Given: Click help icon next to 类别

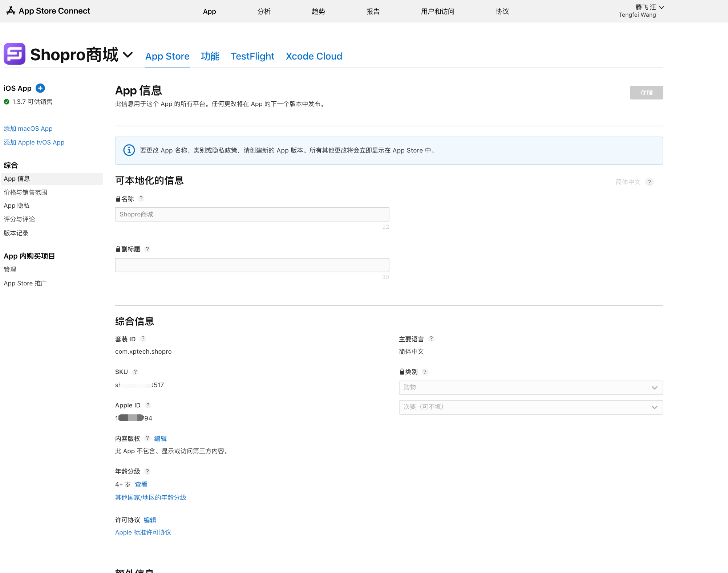Looking at the screenshot, I should [425, 372].
